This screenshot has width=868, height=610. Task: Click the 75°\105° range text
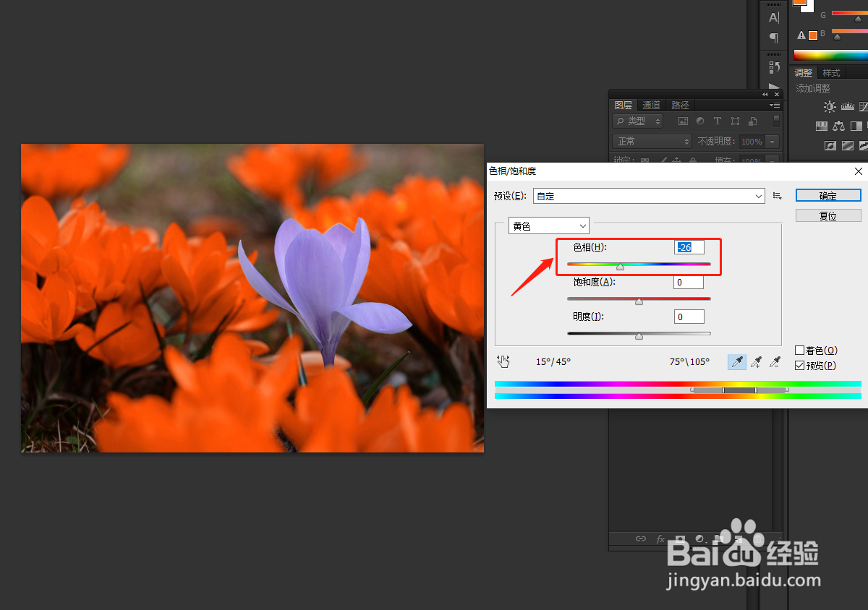click(x=689, y=362)
